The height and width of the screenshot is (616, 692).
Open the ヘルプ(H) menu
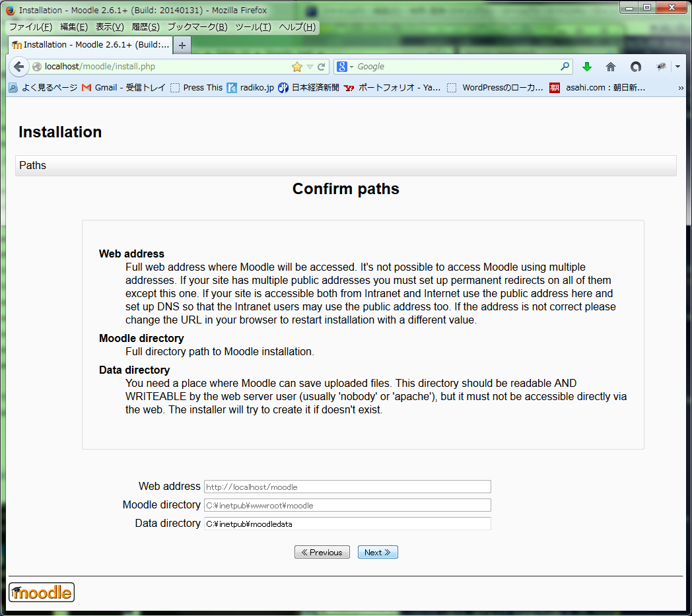point(297,27)
